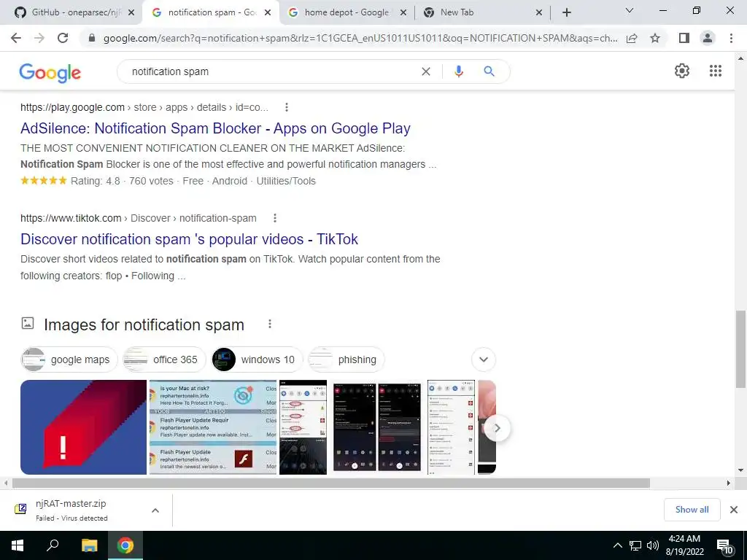This screenshot has height=560, width=747.
Task: Filter images by windows 10
Action: (256, 359)
